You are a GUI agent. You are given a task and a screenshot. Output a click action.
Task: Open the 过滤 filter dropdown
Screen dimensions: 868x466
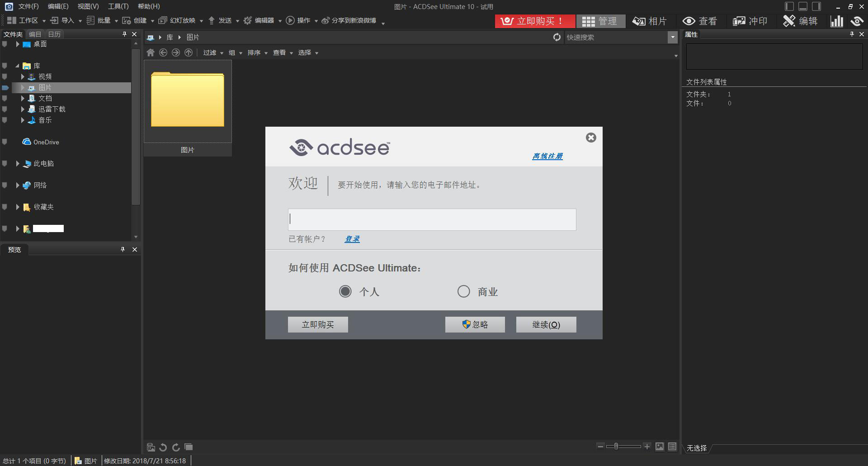click(x=213, y=52)
